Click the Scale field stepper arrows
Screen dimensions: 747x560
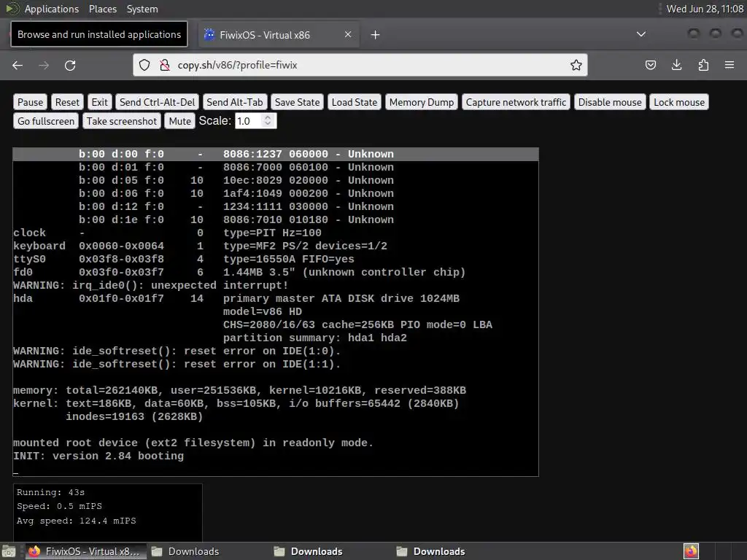click(268, 121)
